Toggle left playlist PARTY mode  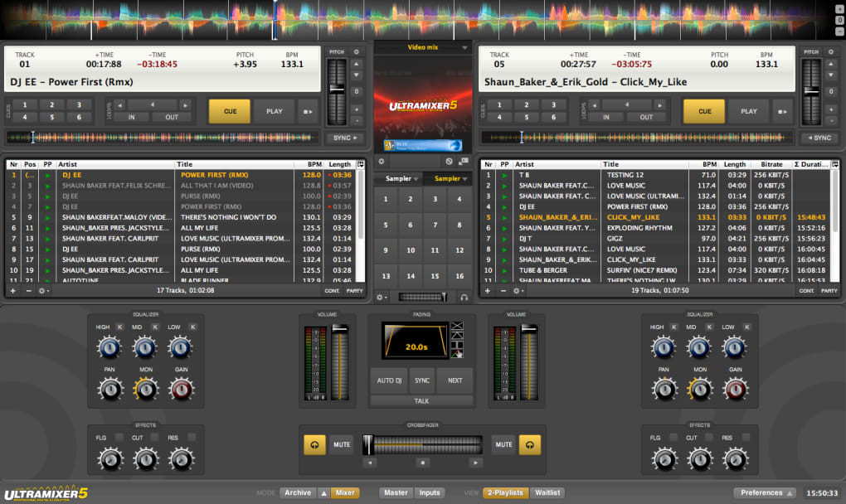(354, 291)
